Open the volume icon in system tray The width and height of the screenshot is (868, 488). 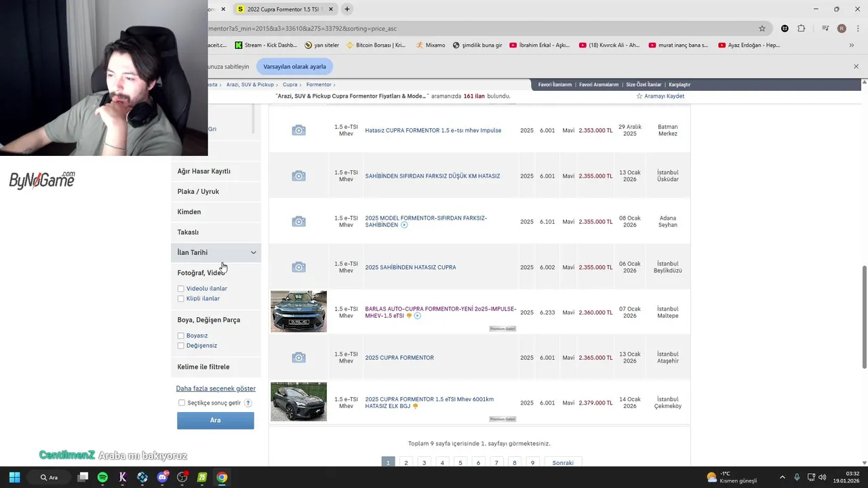click(x=822, y=477)
